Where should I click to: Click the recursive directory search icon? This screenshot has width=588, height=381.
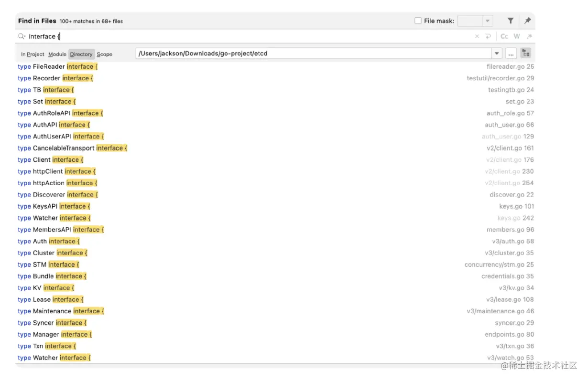(x=526, y=53)
